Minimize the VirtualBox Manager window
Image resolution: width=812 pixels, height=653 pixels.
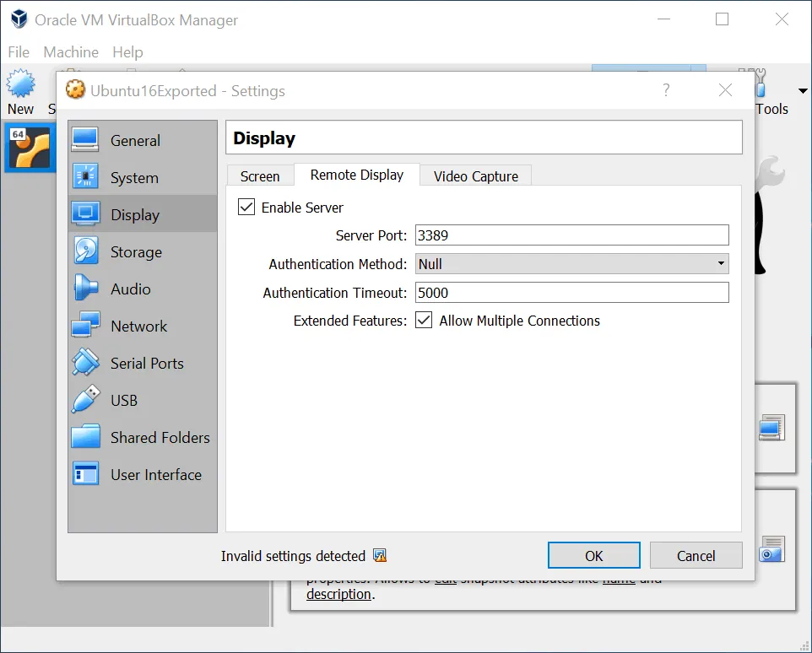(x=664, y=19)
